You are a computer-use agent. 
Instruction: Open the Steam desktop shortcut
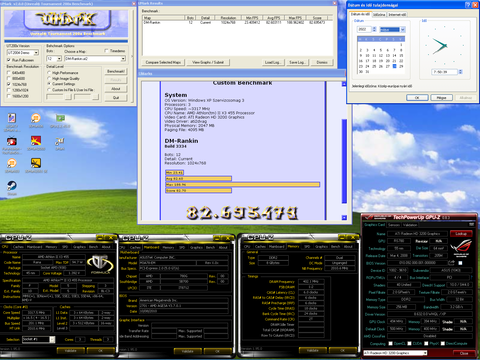(12, 185)
